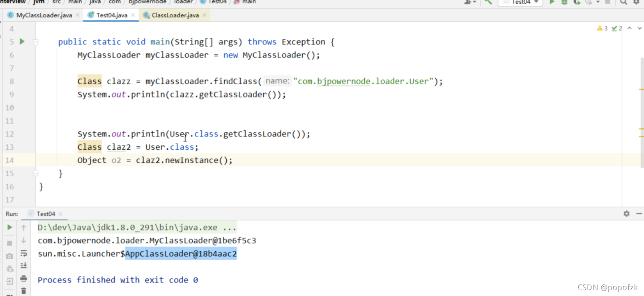Open the user account dropdown arrow

475,2
